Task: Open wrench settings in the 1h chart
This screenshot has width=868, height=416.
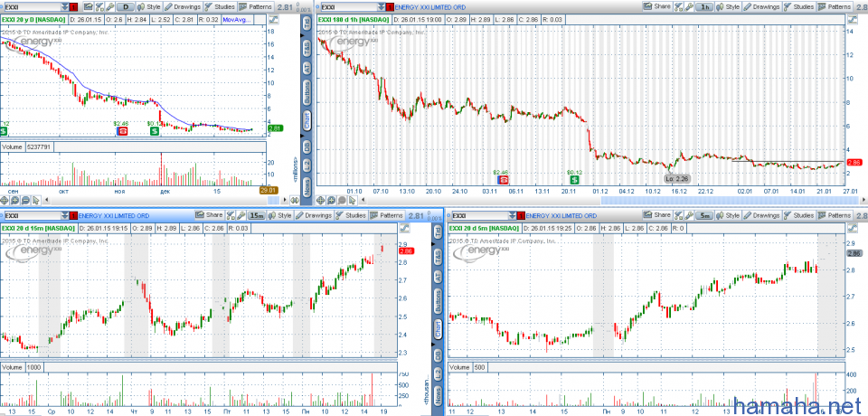Action: tap(689, 7)
